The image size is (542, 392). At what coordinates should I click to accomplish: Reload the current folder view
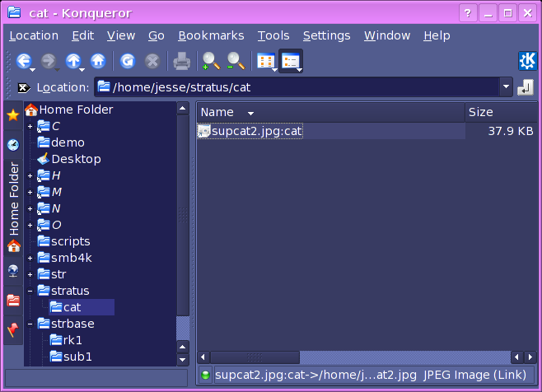pos(128,61)
